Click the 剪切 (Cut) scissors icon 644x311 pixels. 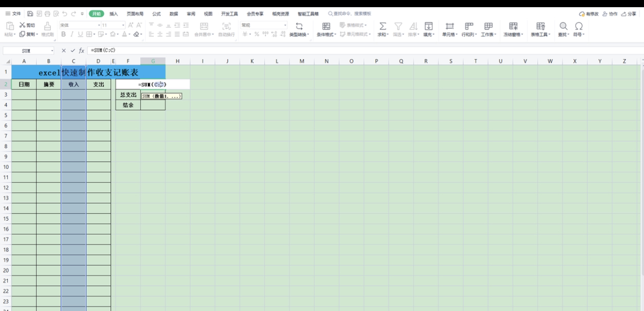[22, 25]
